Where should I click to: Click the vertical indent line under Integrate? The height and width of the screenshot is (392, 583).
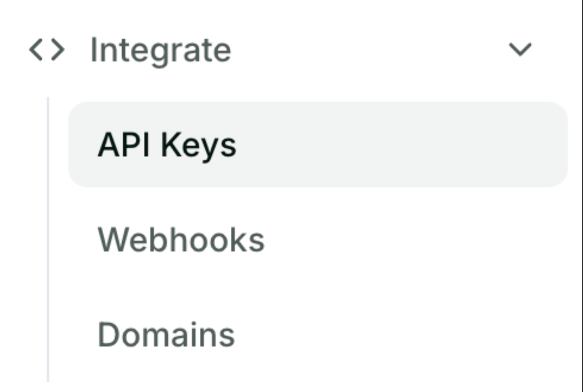tap(48, 238)
